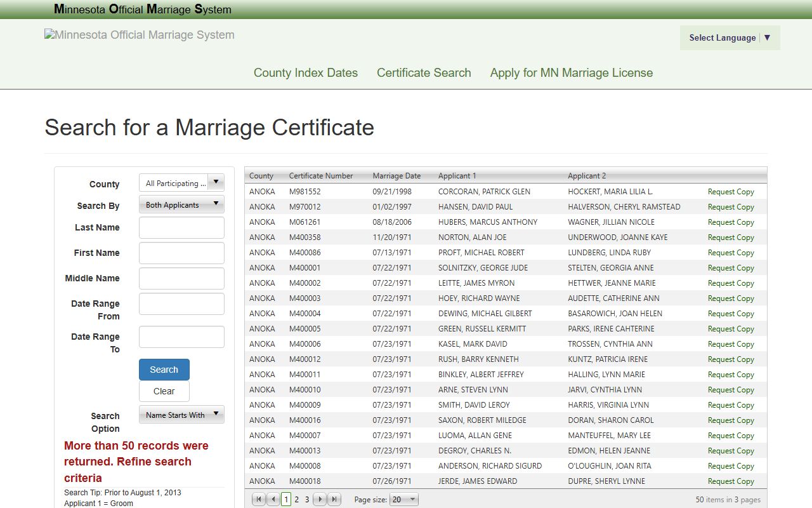Request Copy for Anderson, Richard Sigurd

click(x=731, y=466)
